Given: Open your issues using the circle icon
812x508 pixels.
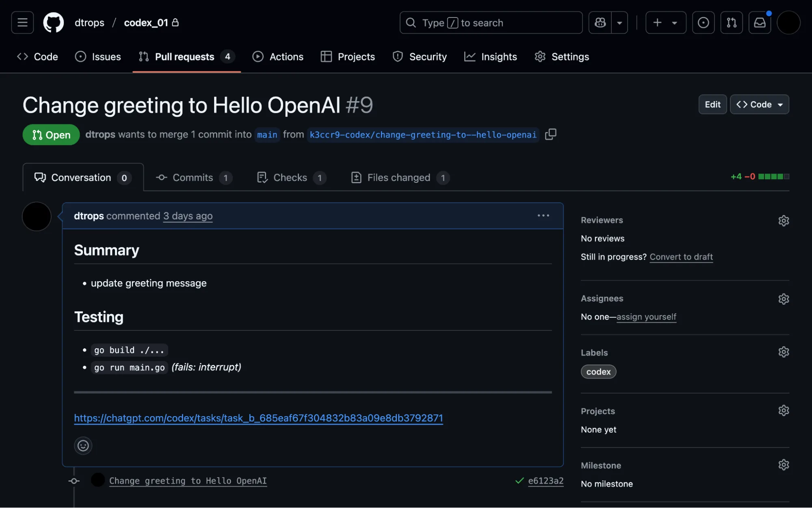Looking at the screenshot, I should tap(703, 22).
